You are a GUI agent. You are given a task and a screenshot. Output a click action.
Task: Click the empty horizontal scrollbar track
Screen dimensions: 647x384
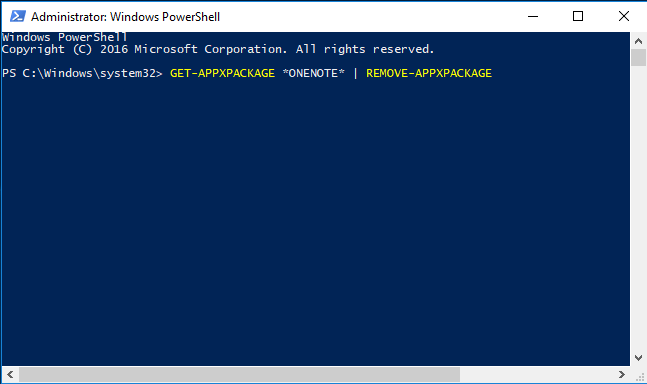(536, 375)
